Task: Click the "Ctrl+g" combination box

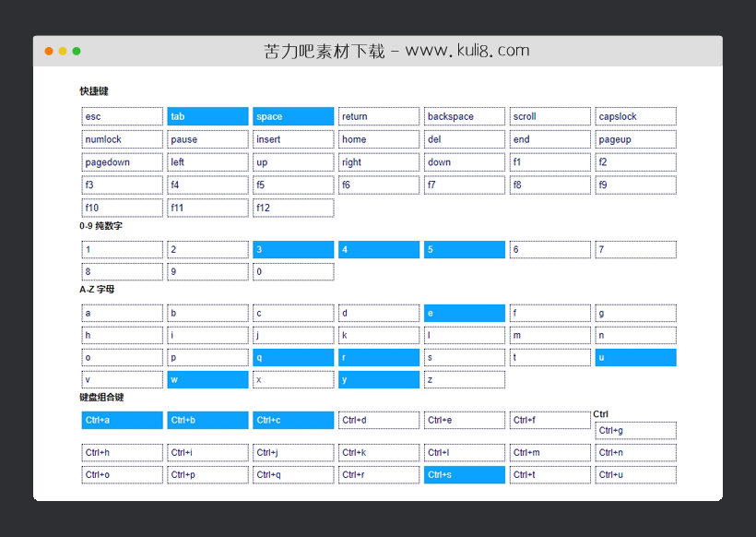Action: (x=635, y=431)
